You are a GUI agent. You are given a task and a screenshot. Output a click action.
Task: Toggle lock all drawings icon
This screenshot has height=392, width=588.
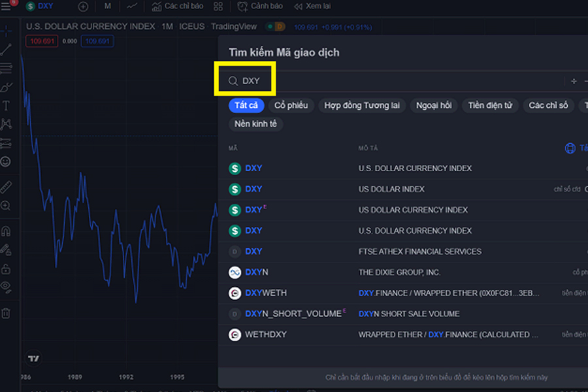(x=6, y=269)
